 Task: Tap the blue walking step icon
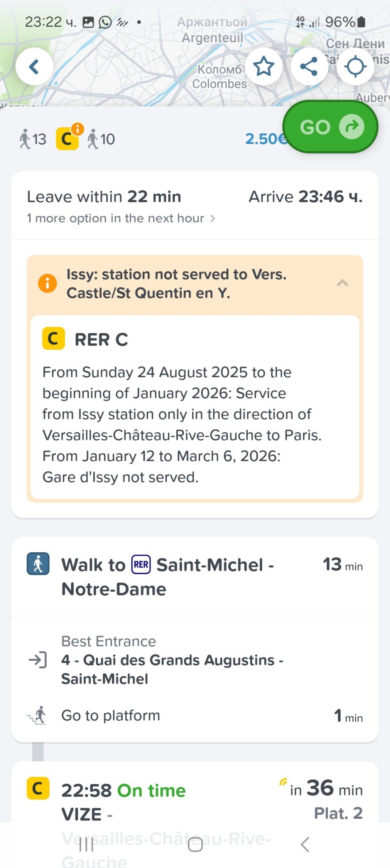[x=38, y=564]
